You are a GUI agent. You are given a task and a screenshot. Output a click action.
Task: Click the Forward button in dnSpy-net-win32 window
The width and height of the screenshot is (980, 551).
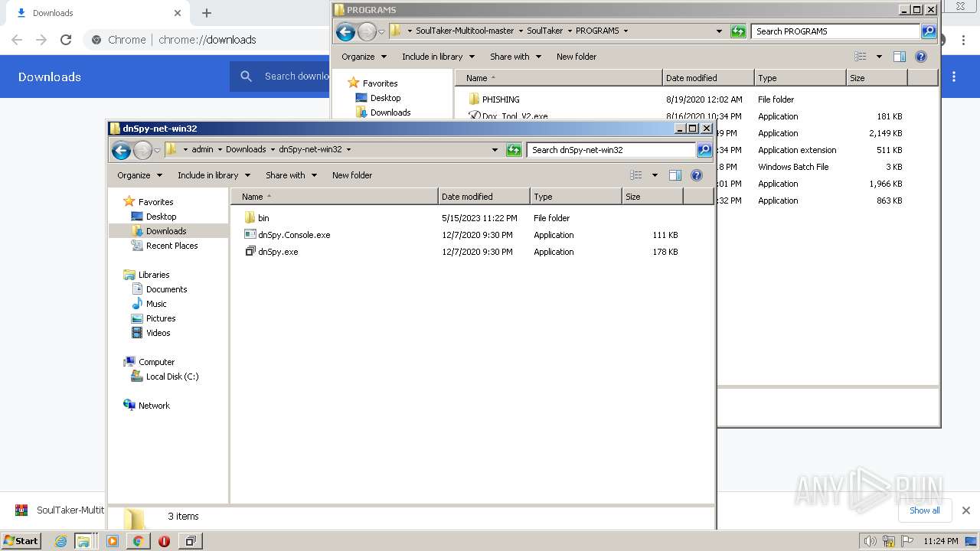click(142, 151)
